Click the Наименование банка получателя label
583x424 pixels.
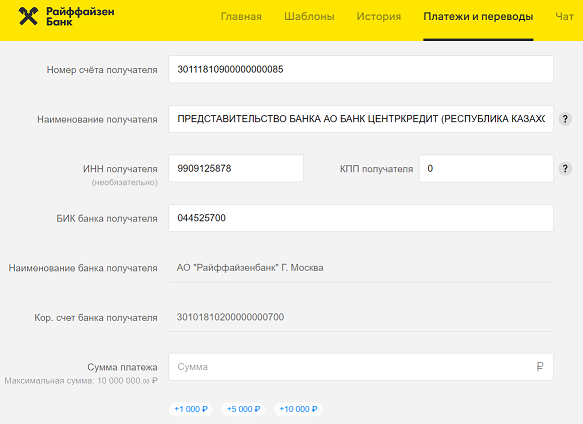[x=83, y=268]
